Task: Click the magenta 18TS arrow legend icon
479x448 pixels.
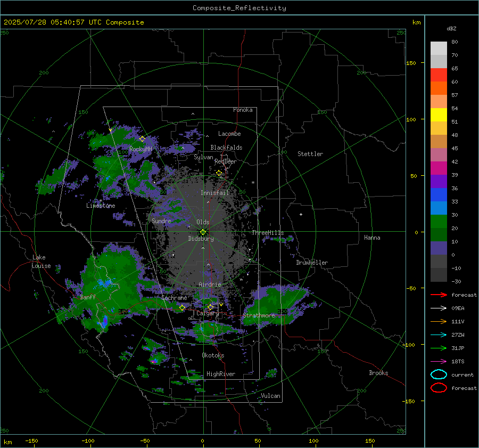Action: (439, 362)
